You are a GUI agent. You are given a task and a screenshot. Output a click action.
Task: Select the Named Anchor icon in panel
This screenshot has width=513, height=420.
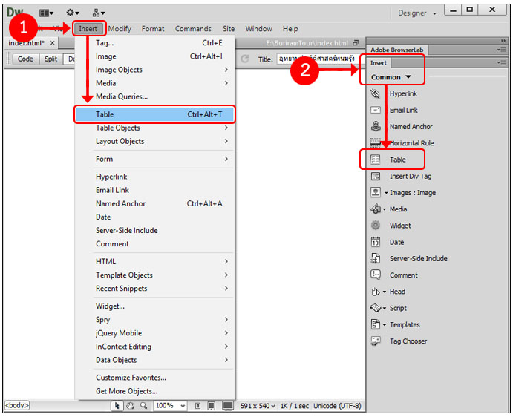tap(376, 127)
